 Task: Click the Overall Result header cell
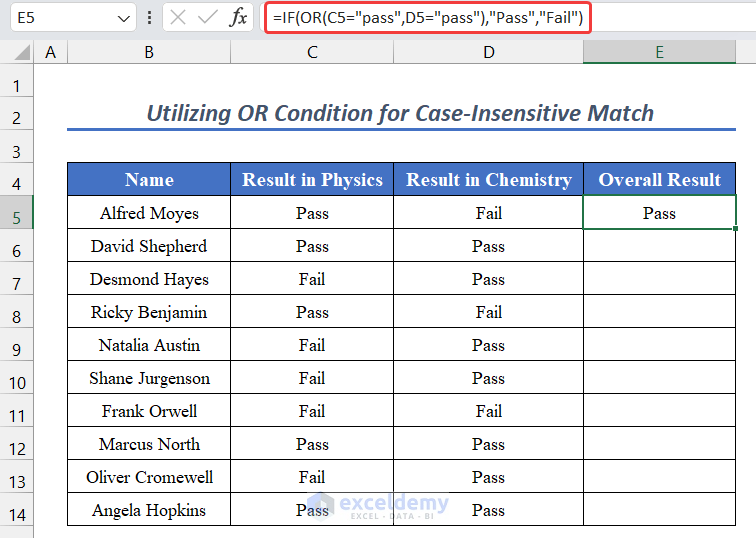[x=659, y=180]
